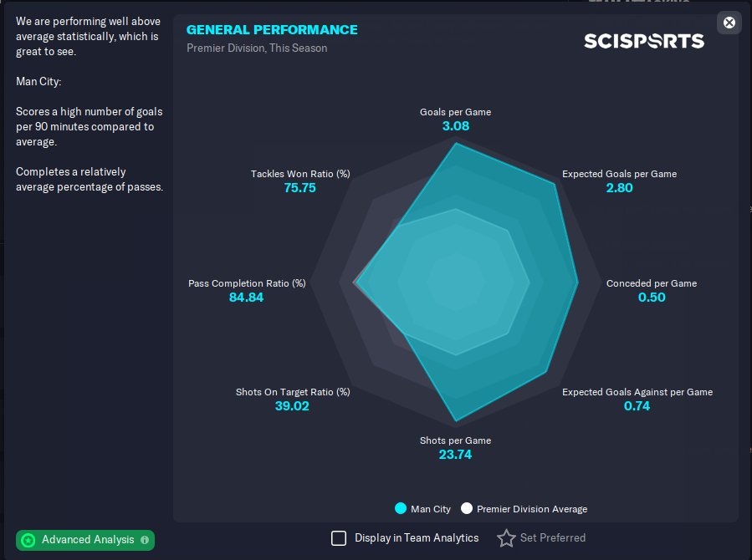Select the Goals per Game value
752x560 pixels.
(x=455, y=126)
